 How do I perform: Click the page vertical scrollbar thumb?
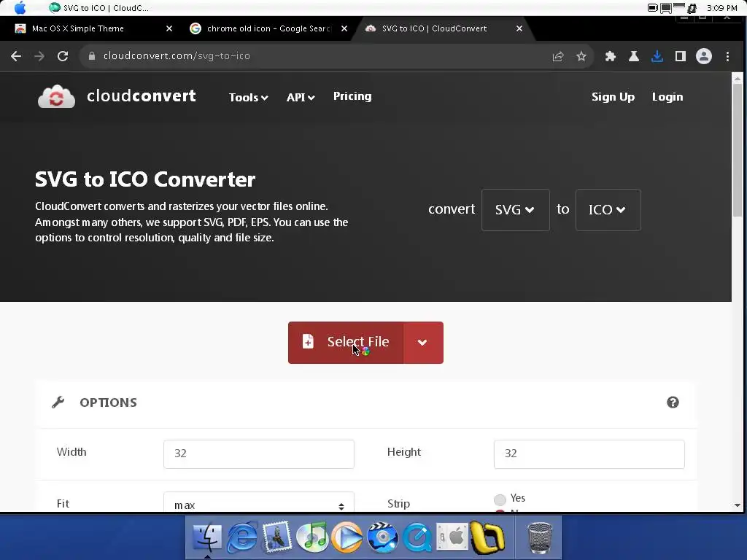pos(737,150)
